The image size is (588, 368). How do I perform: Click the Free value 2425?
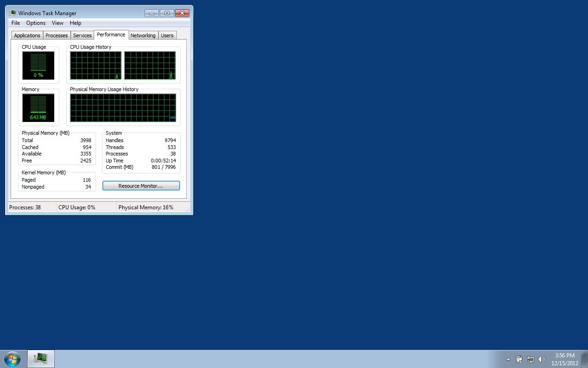pyautogui.click(x=85, y=161)
